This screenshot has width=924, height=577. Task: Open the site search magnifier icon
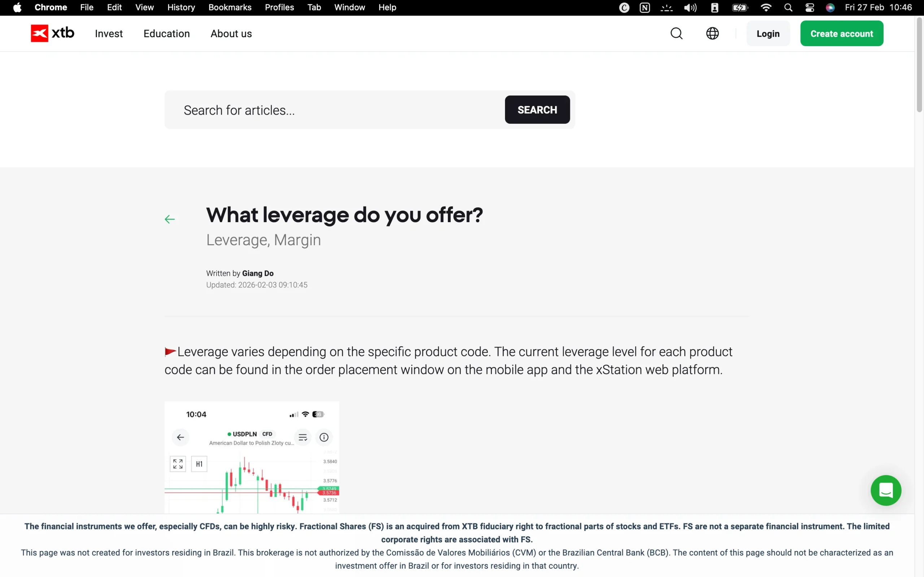pyautogui.click(x=676, y=33)
